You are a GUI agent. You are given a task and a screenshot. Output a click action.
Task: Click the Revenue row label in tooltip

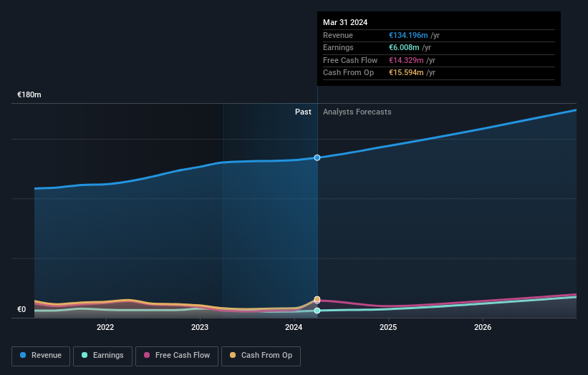tap(338, 35)
